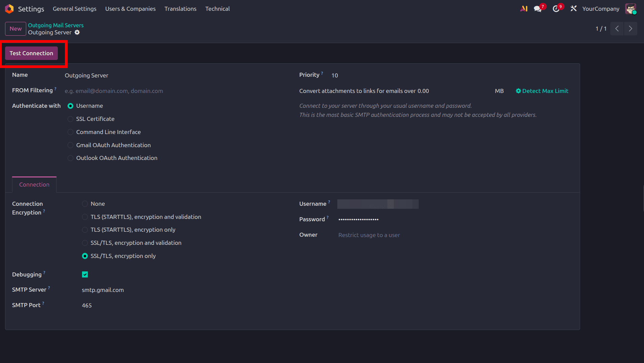Uncheck the Debugging checkbox
This screenshot has height=363, width=644.
85,274
